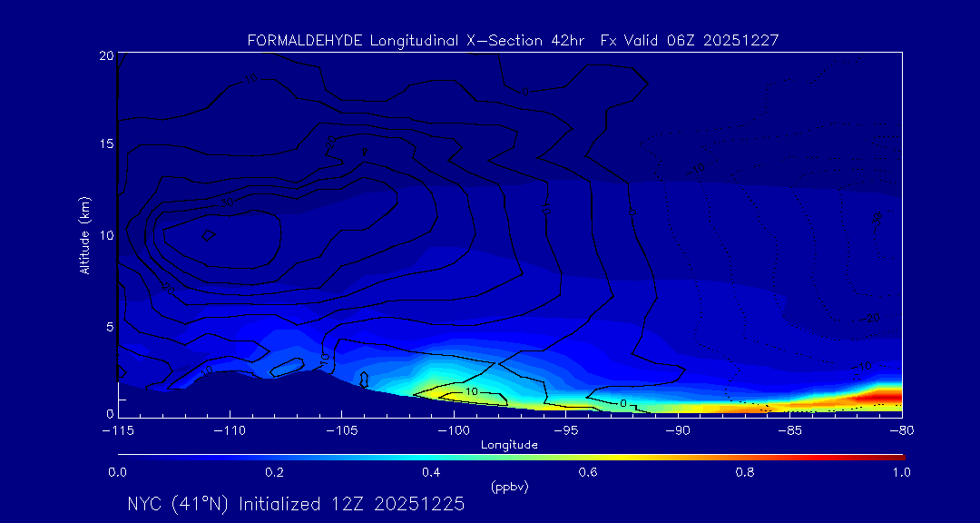Image resolution: width=980 pixels, height=523 pixels.
Task: Click the 15 km altitude tick label
Action: 104,145
